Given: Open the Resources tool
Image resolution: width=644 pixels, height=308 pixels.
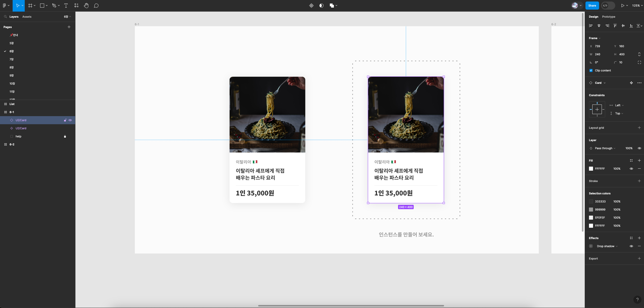Looking at the screenshot, I should point(76,6).
